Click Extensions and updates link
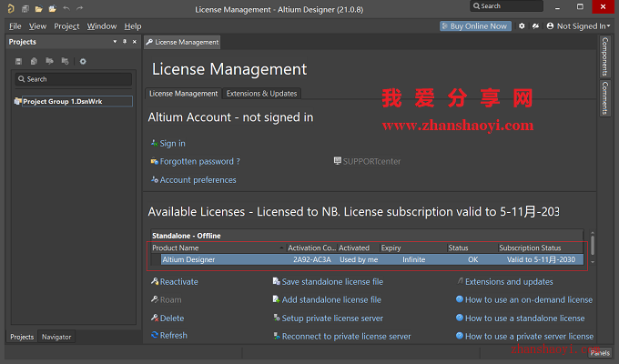The height and width of the screenshot is (364, 619). pos(509,281)
